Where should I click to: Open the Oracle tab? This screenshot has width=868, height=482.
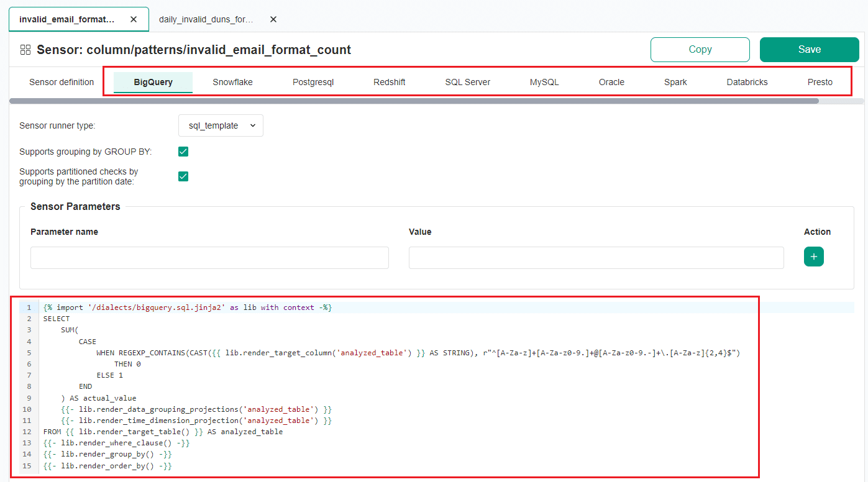(x=611, y=82)
